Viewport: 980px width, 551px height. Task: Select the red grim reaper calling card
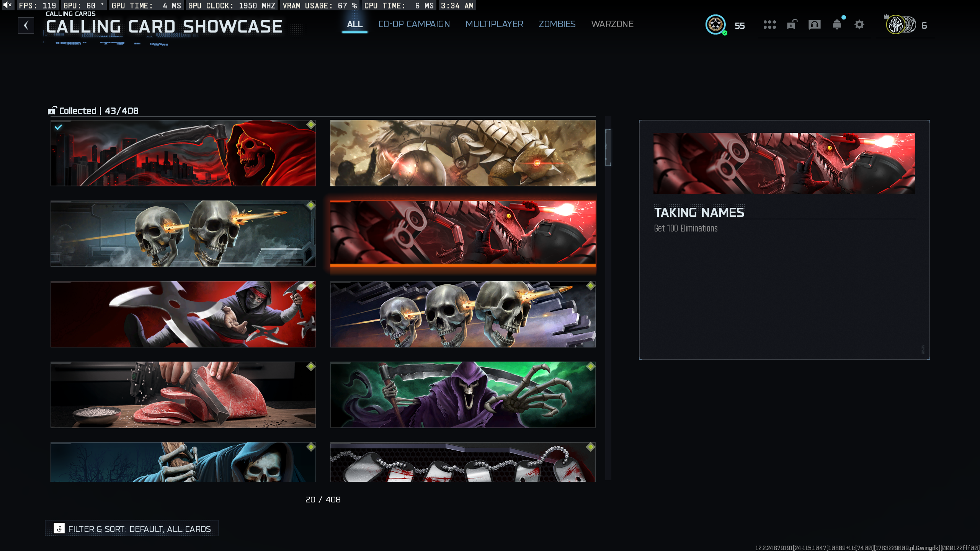point(183,153)
